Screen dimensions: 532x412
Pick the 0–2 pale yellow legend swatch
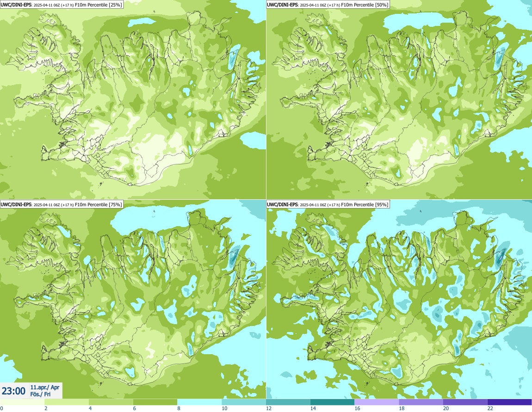pos(22,402)
